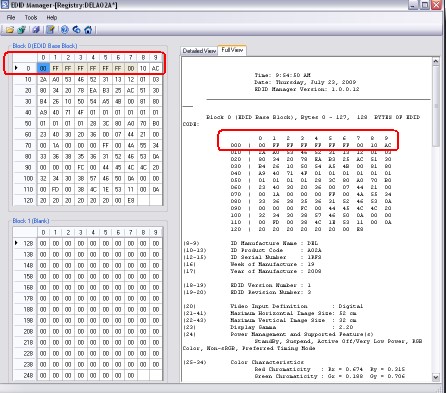Click the Full View scrollbar down arrow

coord(436,377)
